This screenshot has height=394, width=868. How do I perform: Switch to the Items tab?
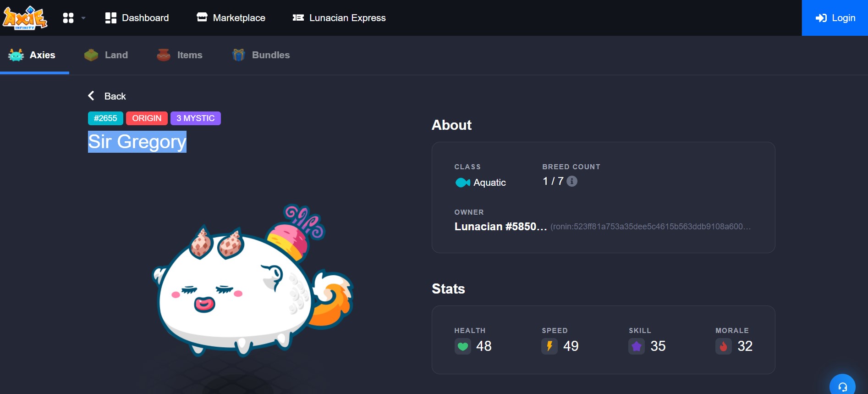click(x=179, y=55)
